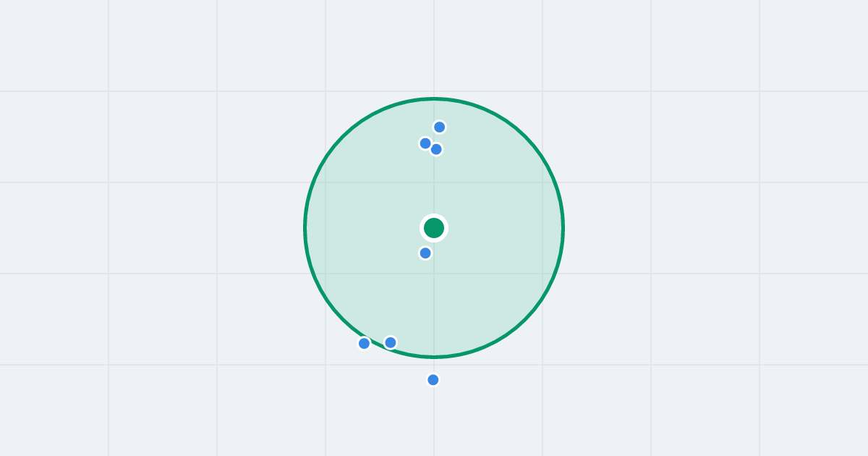The height and width of the screenshot is (456, 868).
Task: Select the leftmost dot of the top three-dot cluster
Action: coord(425,143)
